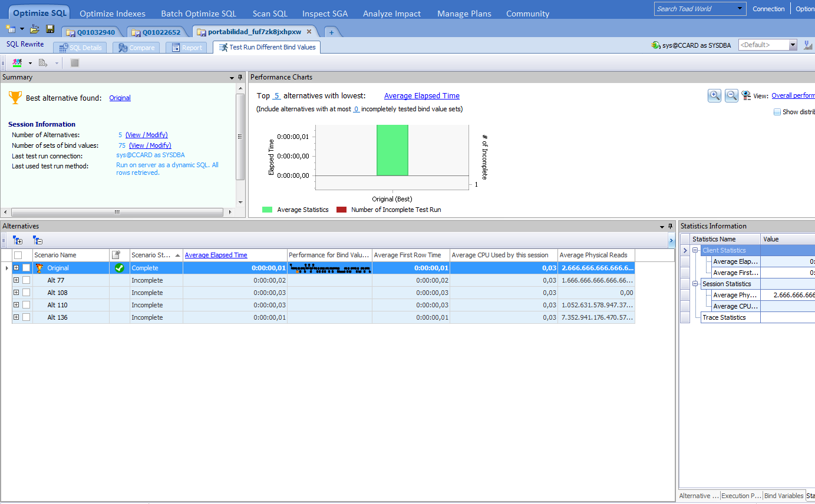This screenshot has width=815, height=504.
Task: Click the New SQL session icon
Action: coord(11,29)
